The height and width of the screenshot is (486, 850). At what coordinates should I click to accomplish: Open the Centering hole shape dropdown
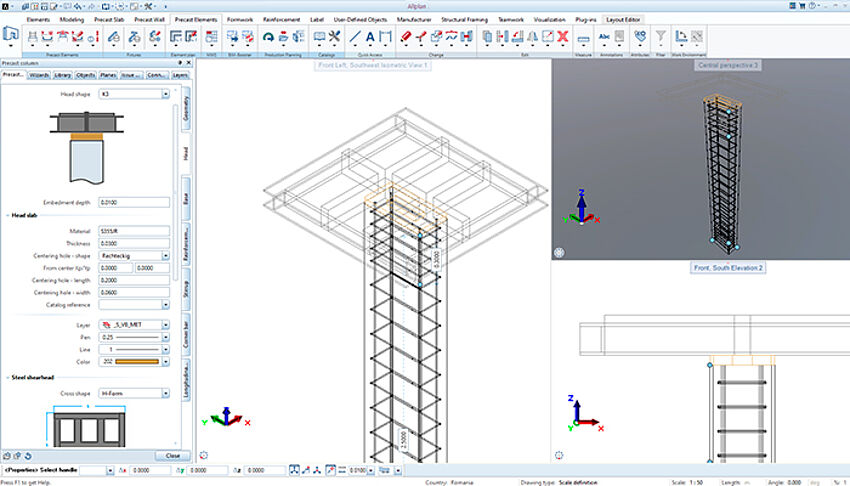coord(164,255)
